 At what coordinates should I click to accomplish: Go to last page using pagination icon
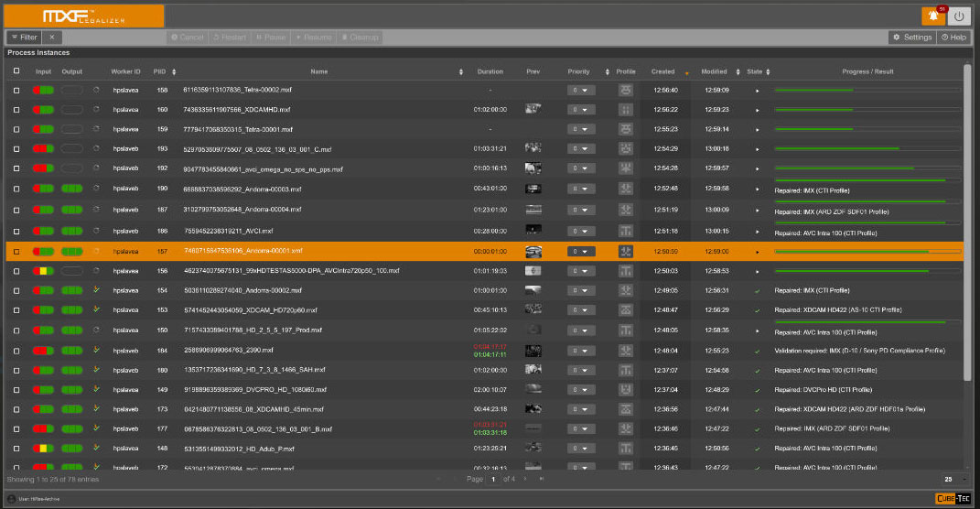tap(541, 479)
